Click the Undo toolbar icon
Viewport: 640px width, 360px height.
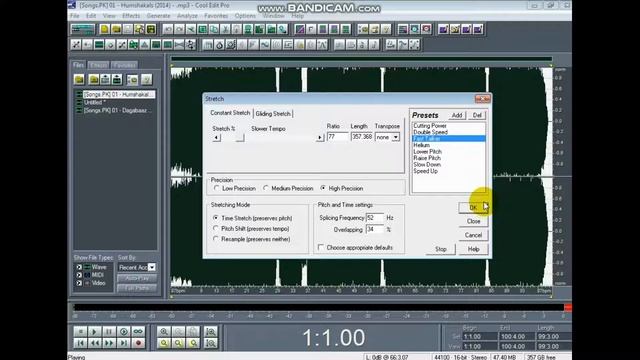click(168, 29)
